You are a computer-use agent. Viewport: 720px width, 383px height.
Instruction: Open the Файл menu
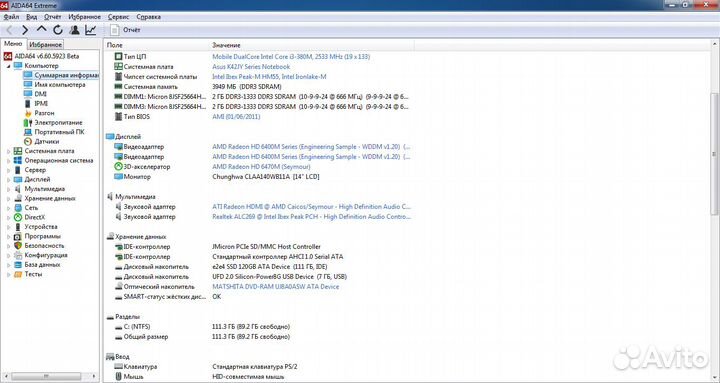point(11,17)
